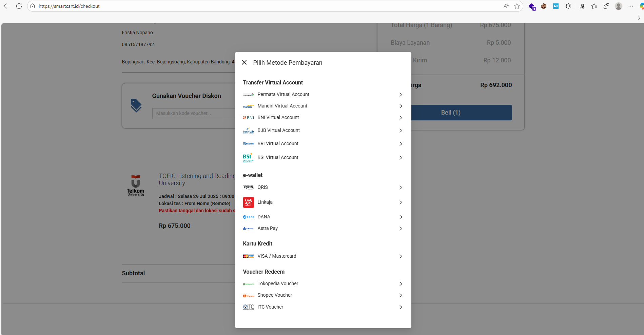
Task: Add page to favorites with star icon
Action: click(x=517, y=6)
